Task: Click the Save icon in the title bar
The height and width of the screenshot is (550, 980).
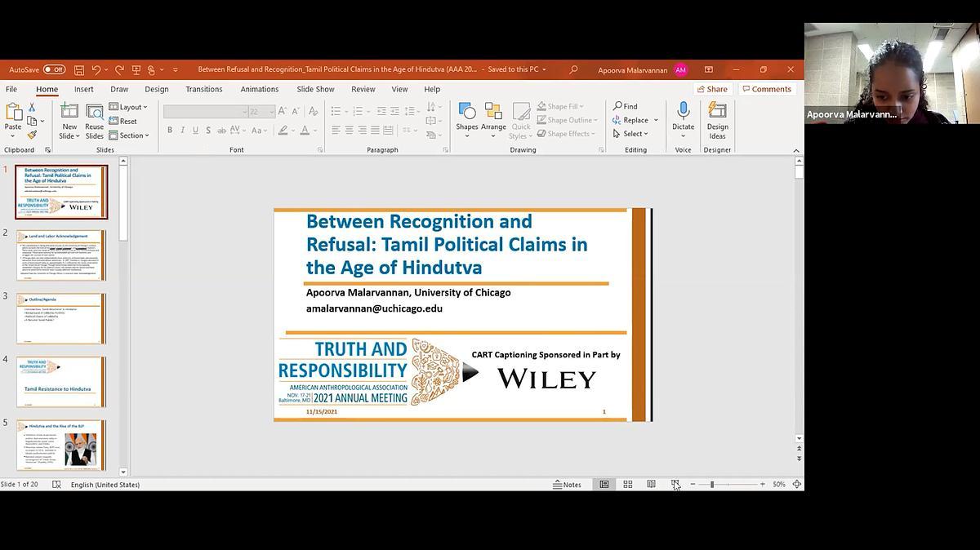Action: pyautogui.click(x=79, y=69)
